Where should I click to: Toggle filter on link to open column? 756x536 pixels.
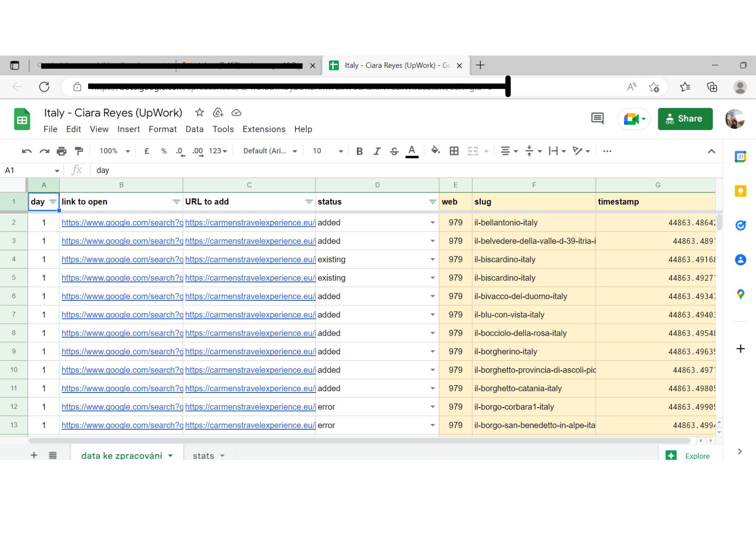(176, 202)
